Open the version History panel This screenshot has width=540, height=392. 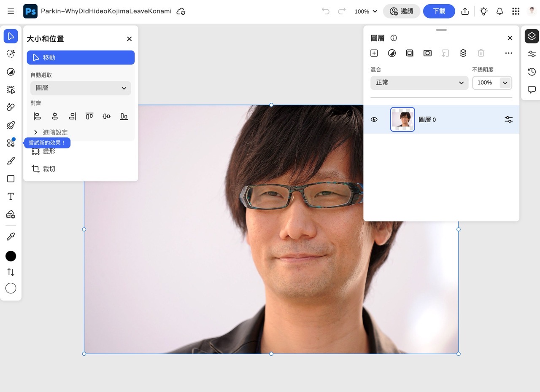(531, 72)
